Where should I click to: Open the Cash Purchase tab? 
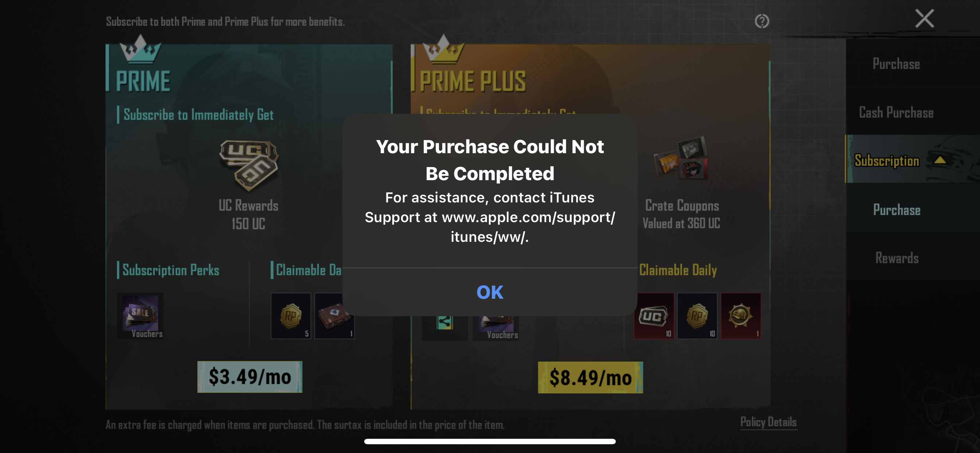tap(896, 112)
